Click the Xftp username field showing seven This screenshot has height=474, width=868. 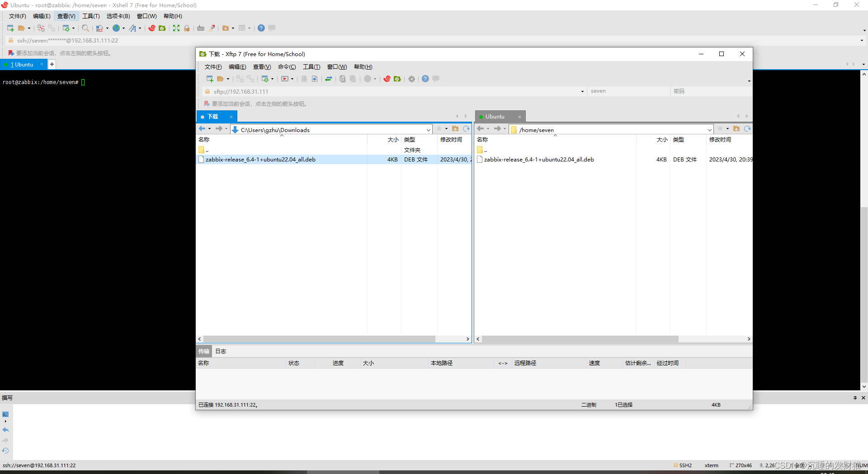629,91
